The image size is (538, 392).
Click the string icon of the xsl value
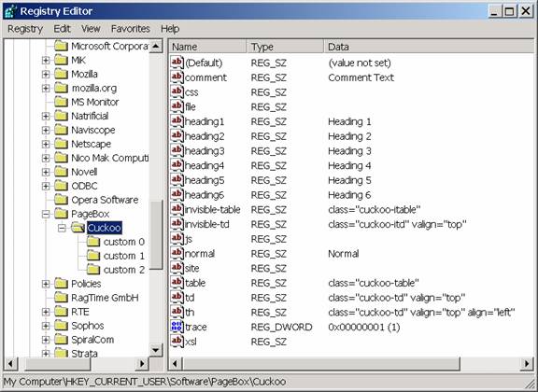pyautogui.click(x=177, y=342)
